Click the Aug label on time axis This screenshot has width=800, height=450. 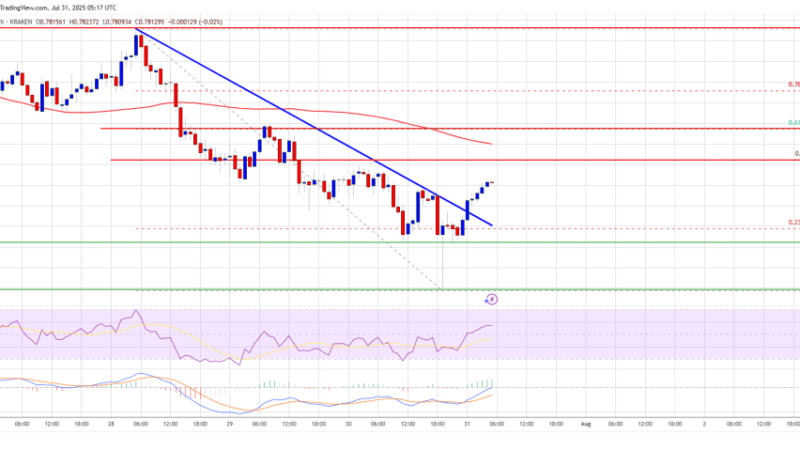tap(586, 424)
